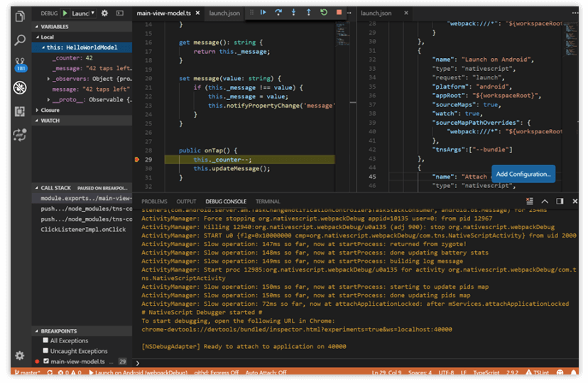
Task: Click the TSLint warning status item
Action: click(x=538, y=372)
